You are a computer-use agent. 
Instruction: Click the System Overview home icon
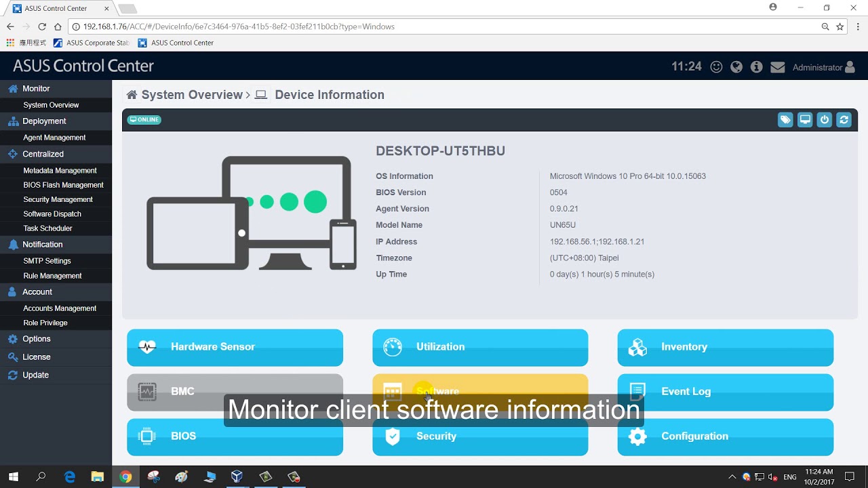tap(132, 95)
